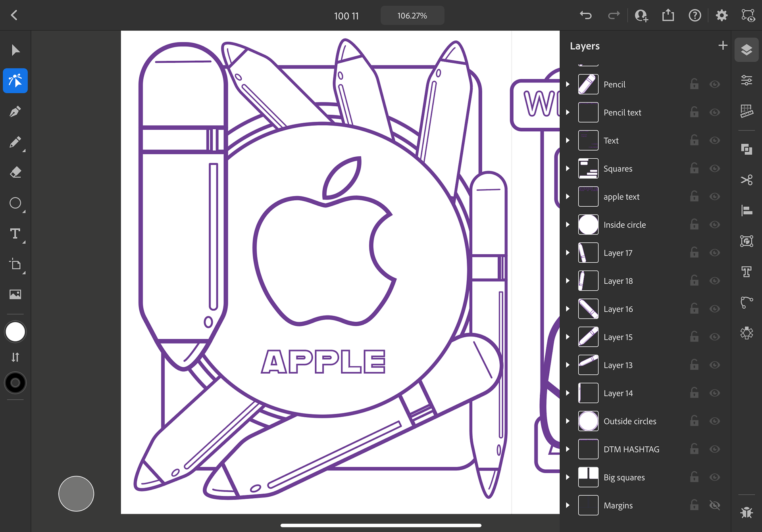
Task: Select the Ellipse shape tool
Action: click(15, 203)
